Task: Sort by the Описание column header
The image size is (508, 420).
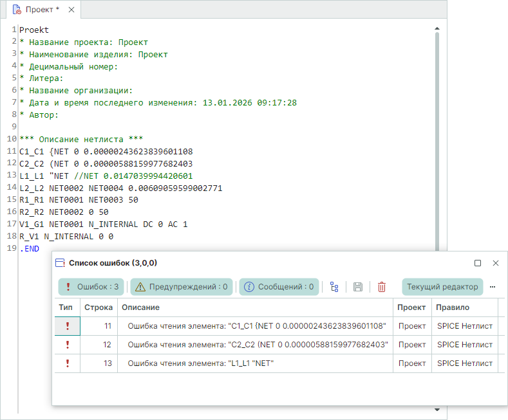Action: (140, 307)
